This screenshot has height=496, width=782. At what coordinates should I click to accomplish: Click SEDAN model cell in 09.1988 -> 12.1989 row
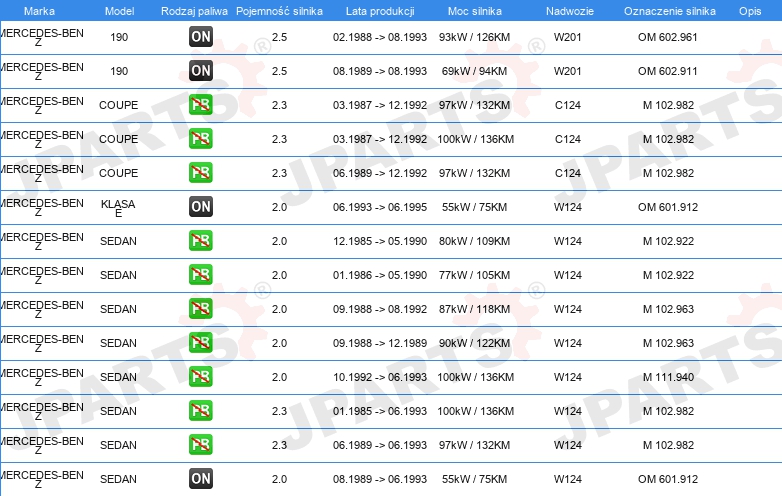point(118,343)
